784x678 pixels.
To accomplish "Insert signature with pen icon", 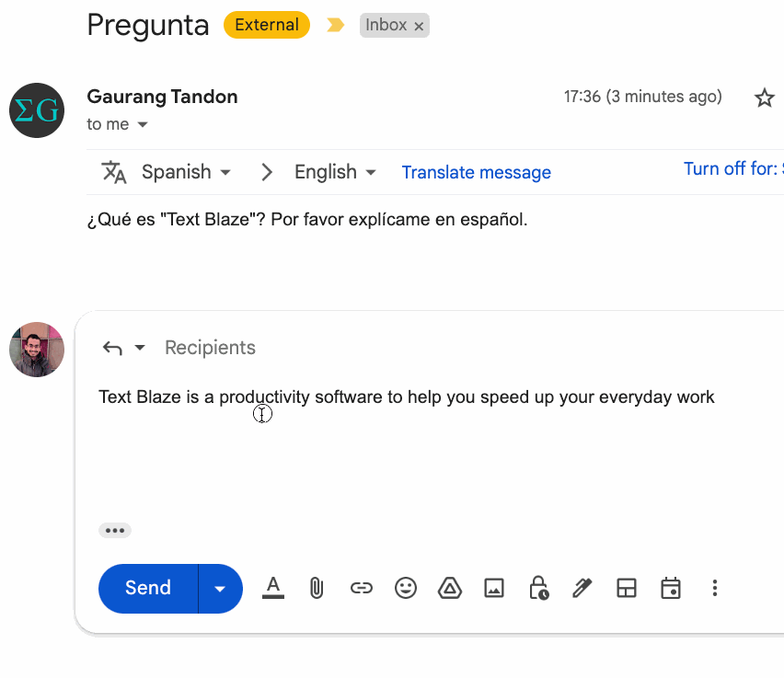I will (582, 588).
